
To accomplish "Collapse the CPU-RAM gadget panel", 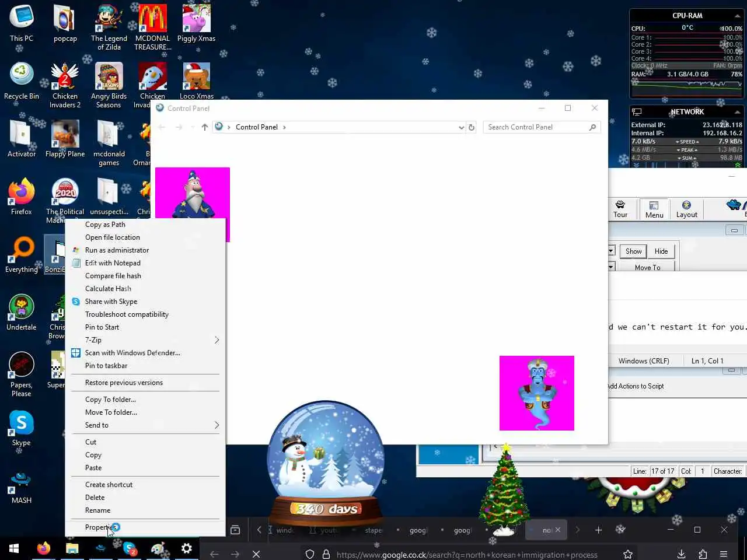I will 738,16.
